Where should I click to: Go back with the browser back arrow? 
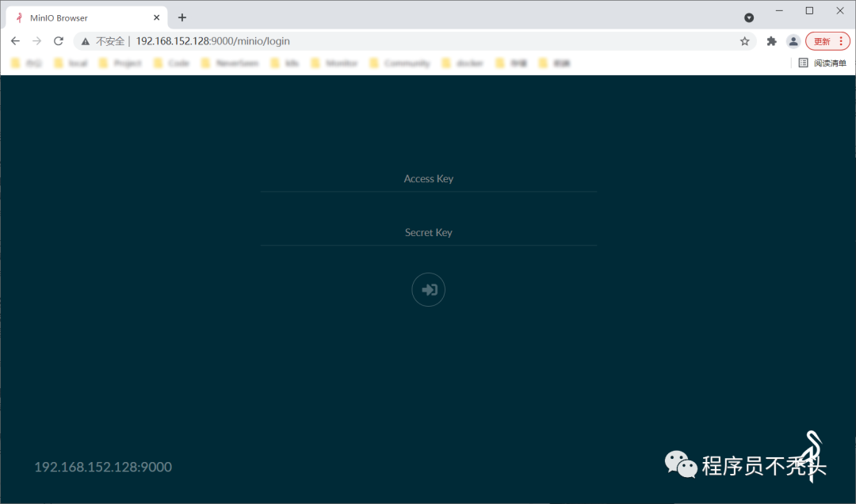click(x=15, y=41)
